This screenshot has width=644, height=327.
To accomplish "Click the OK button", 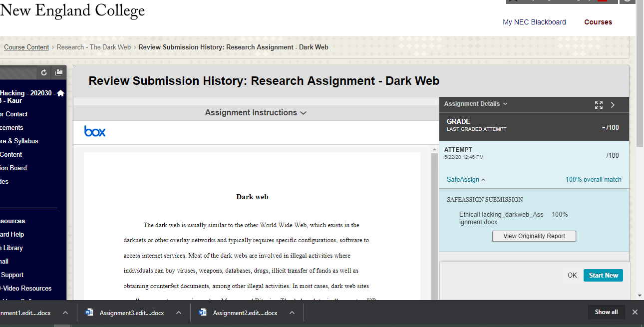I will pyautogui.click(x=572, y=275).
